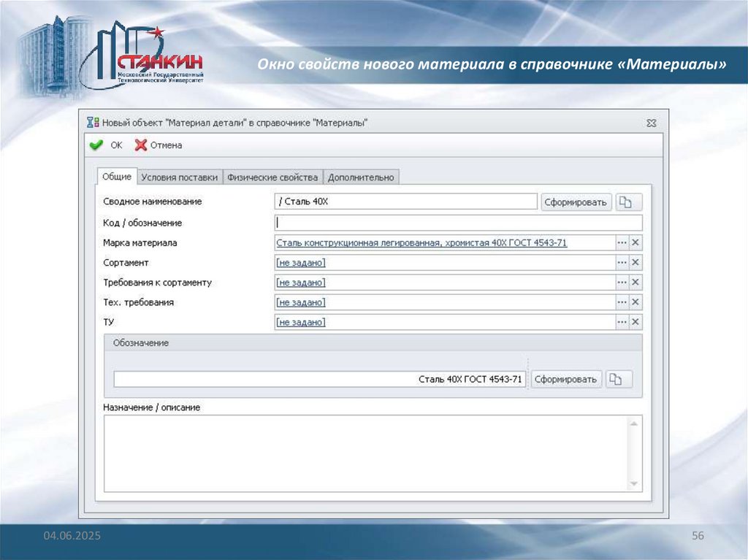This screenshot has height=560, width=748.
Task: Collapse the Обозначение group header
Action: tap(373, 343)
